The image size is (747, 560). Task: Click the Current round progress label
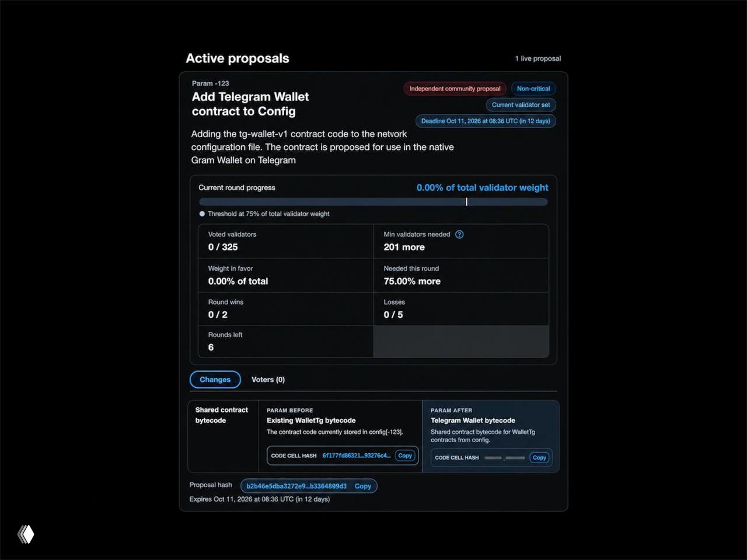237,188
